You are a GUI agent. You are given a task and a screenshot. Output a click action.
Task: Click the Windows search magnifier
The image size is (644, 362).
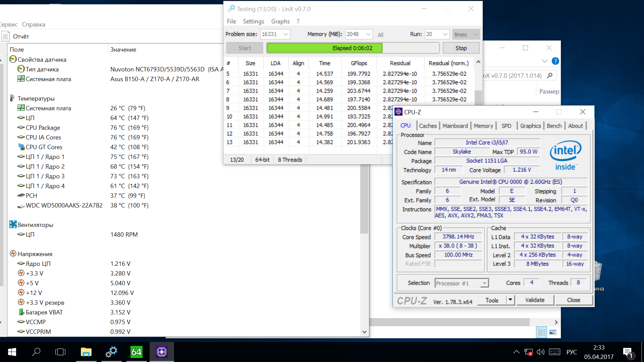coord(36,352)
